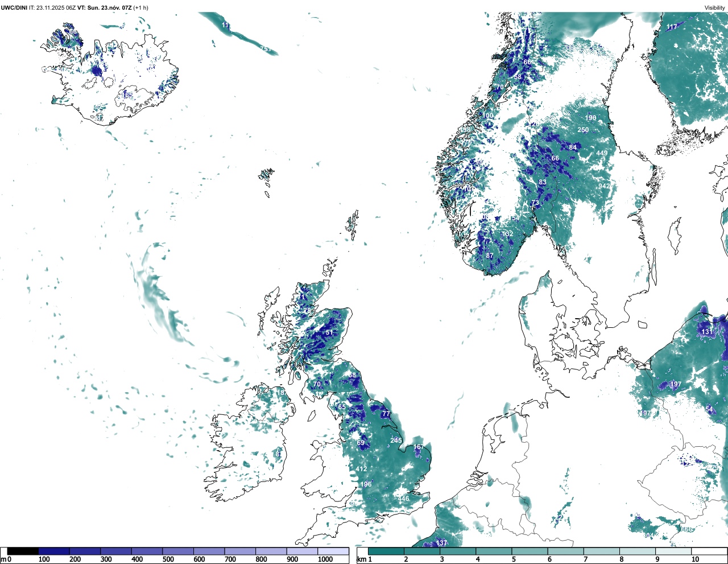Click the 1000 tick label on metre scale
The height and width of the screenshot is (564, 728).
click(x=325, y=559)
